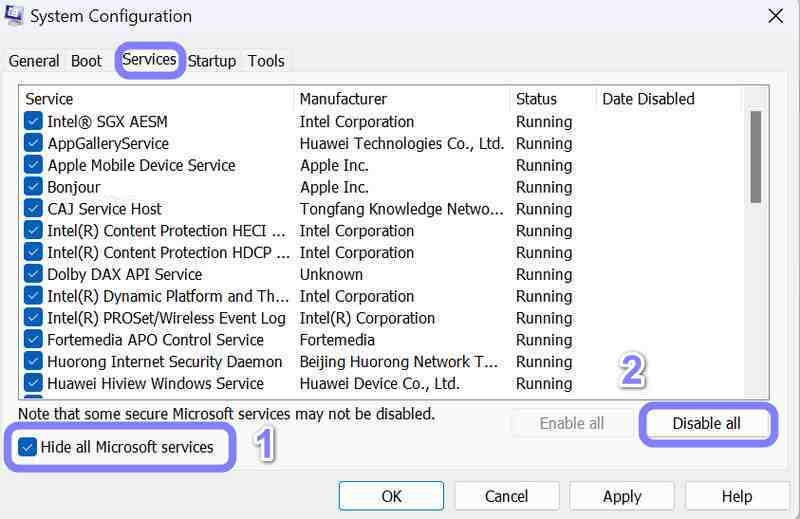Switch to the Startup tab
This screenshot has height=519, width=800.
[x=212, y=61]
